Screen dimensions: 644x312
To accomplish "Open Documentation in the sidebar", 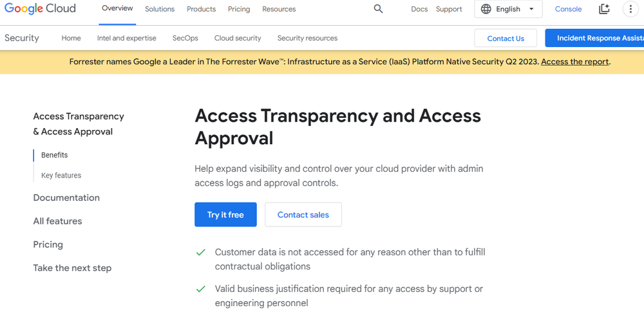I will coord(66,198).
